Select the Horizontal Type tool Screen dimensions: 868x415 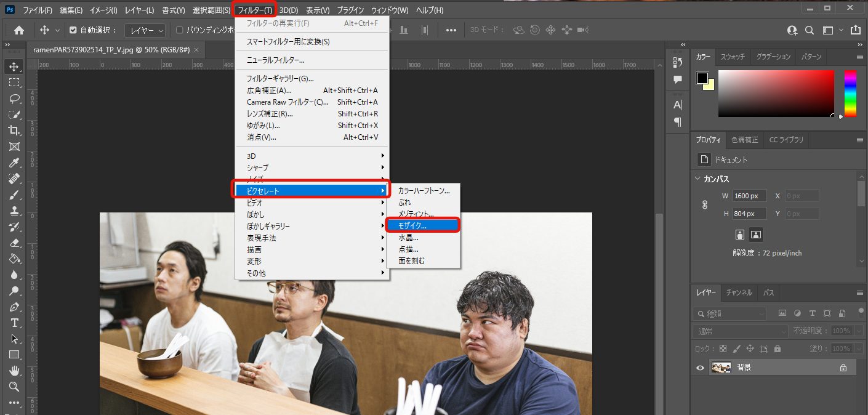tap(14, 323)
